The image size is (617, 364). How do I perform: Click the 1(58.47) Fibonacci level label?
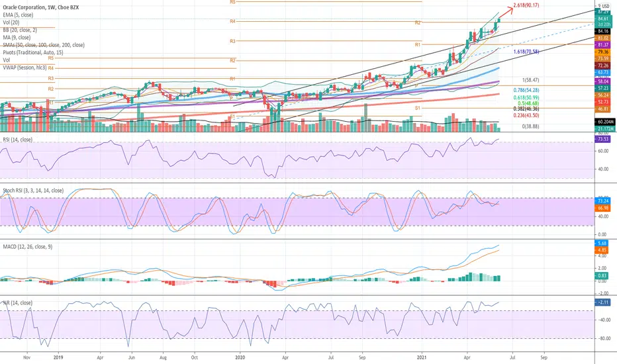(x=530, y=80)
